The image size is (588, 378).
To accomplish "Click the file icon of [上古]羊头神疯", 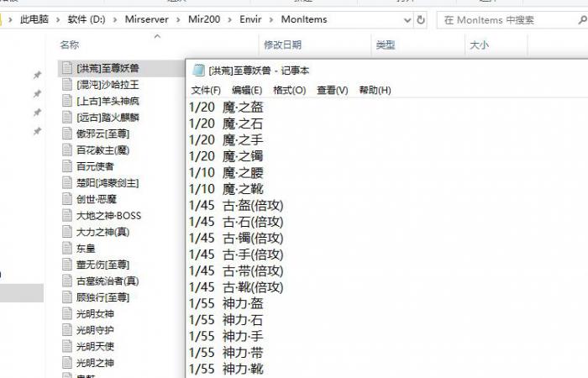I will (x=67, y=101).
